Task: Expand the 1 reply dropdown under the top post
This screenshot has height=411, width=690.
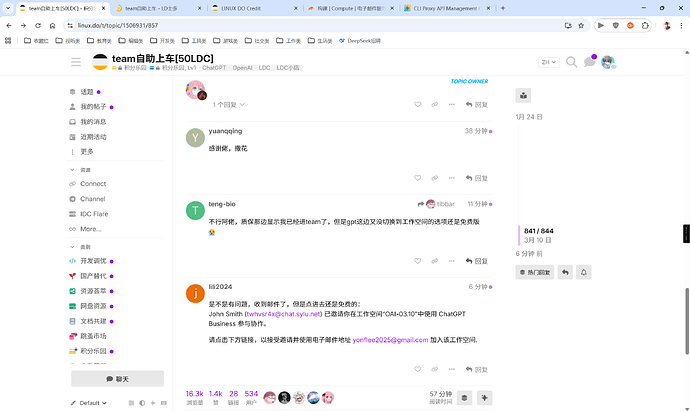Action: 228,105
